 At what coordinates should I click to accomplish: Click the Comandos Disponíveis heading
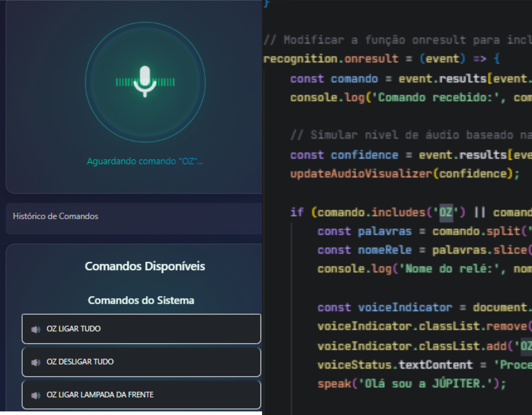coord(145,266)
